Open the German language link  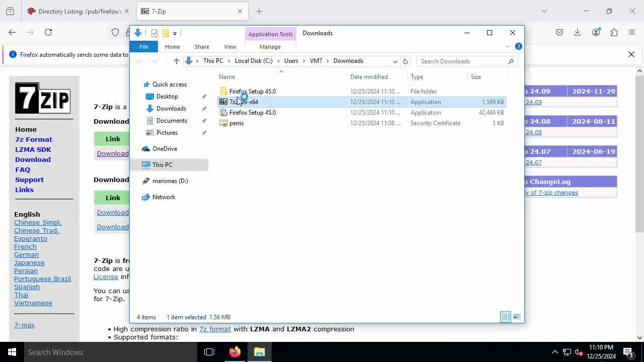(26, 254)
